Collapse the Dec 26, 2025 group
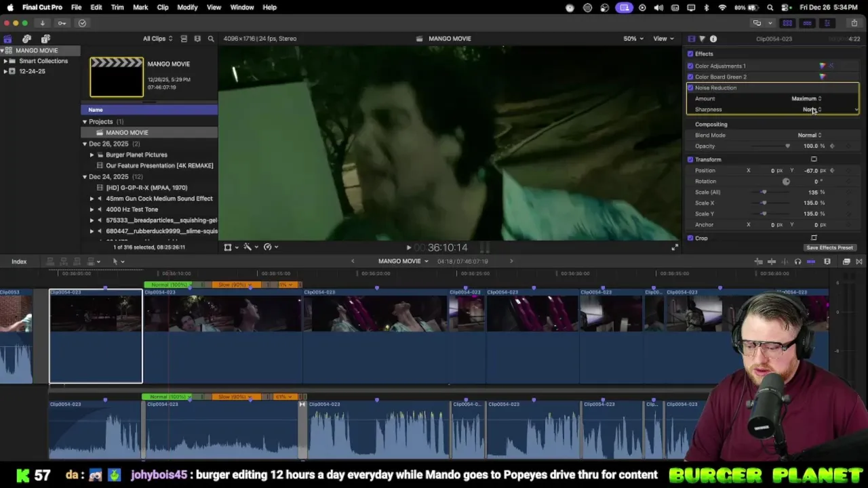The height and width of the screenshot is (488, 868). [x=85, y=144]
